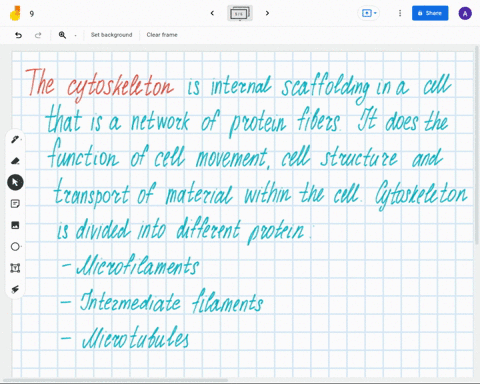480x384 pixels.
Task: Select the Text box tool
Action: [x=15, y=268]
